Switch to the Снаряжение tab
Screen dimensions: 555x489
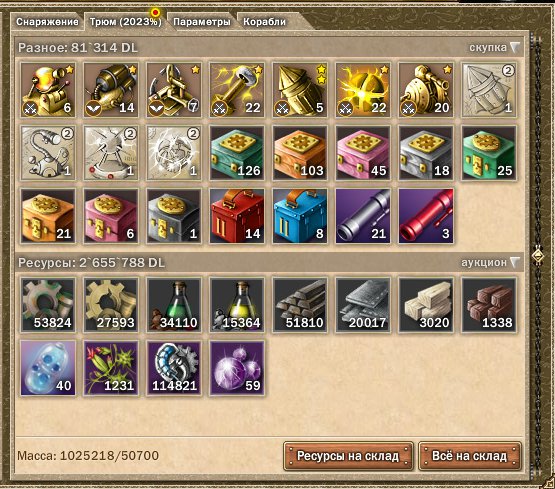pyautogui.click(x=47, y=22)
